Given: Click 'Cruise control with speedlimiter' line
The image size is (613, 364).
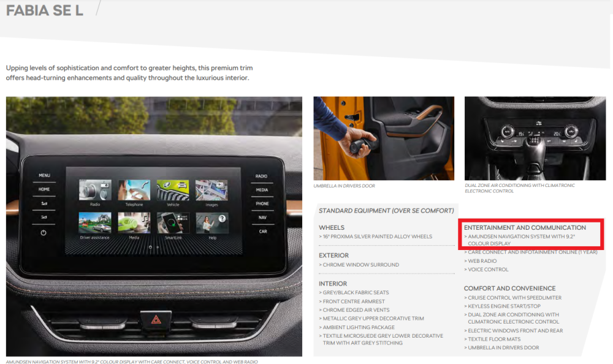Looking at the screenshot, I should [x=513, y=298].
